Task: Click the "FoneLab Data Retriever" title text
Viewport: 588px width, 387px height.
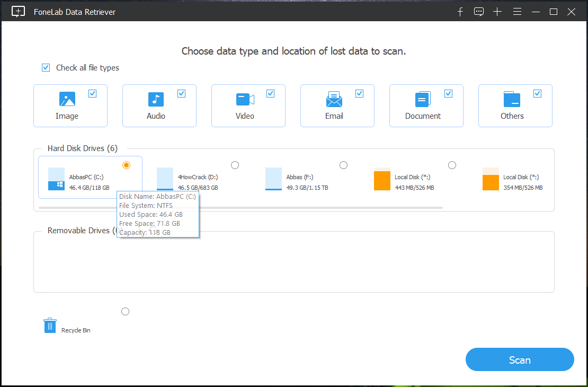Action: (75, 12)
